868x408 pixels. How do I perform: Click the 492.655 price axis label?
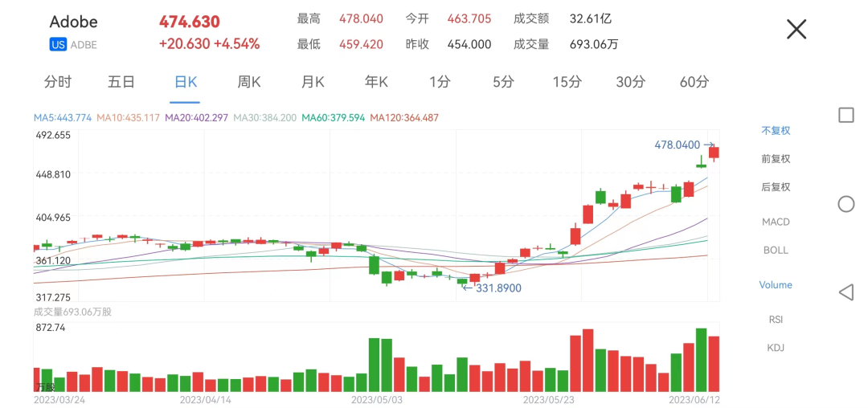pos(52,136)
